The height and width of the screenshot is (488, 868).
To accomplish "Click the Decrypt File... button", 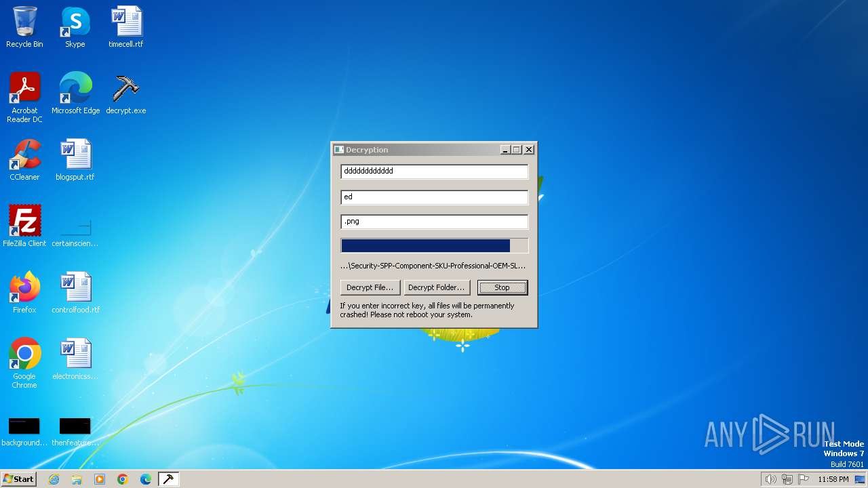I will [370, 287].
